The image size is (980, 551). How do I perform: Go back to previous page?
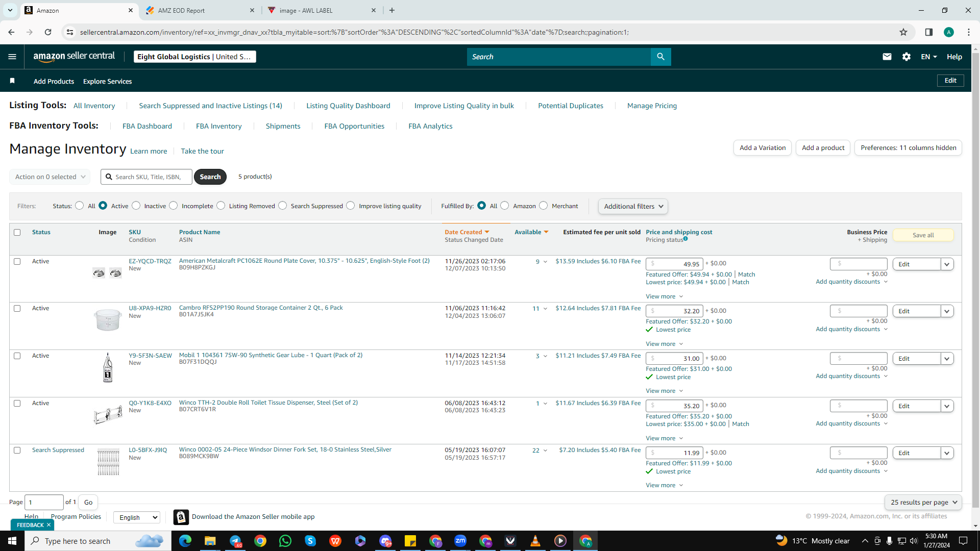[11, 32]
